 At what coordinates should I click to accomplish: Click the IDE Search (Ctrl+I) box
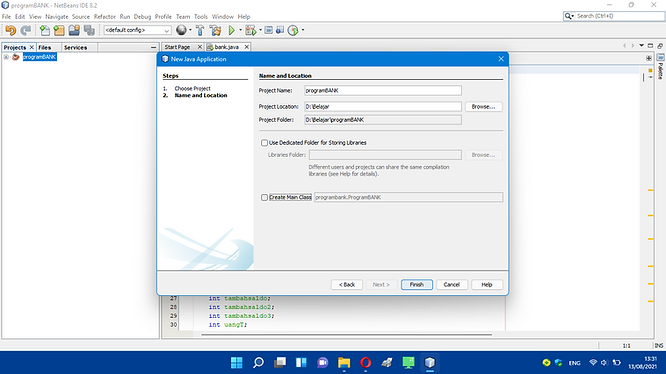tap(614, 16)
